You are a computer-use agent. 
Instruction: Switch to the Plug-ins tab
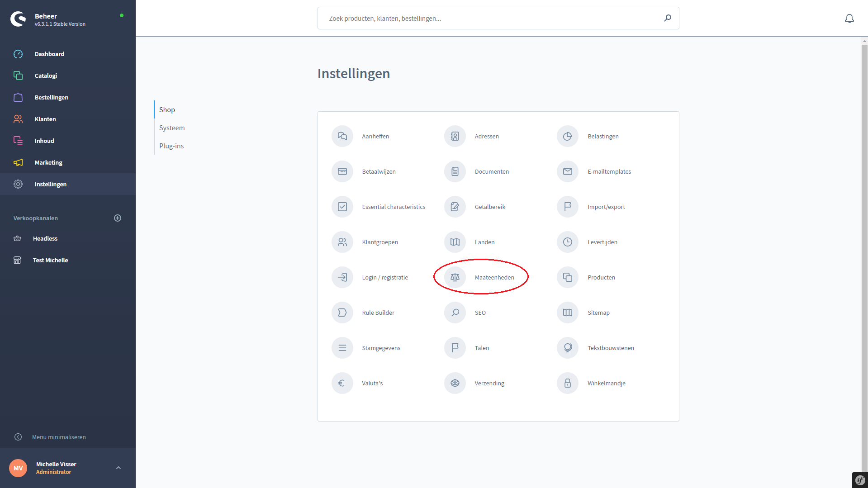click(x=171, y=146)
